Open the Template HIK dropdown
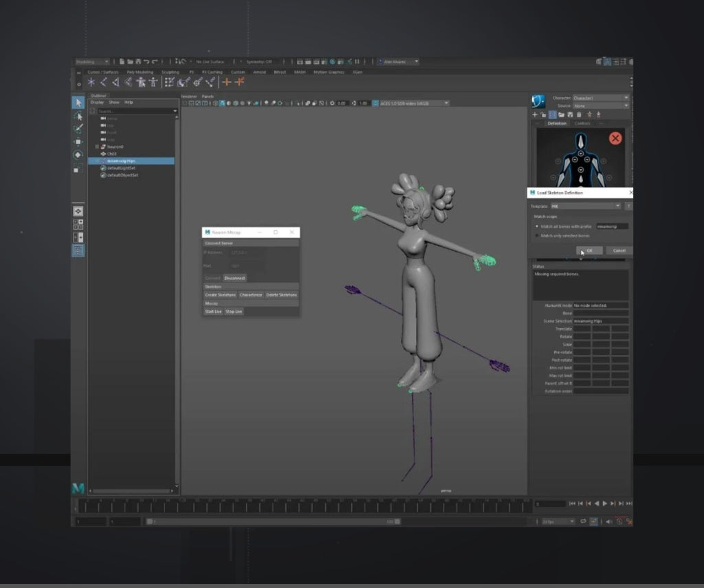Viewport: 704px width, 588px height. point(586,206)
